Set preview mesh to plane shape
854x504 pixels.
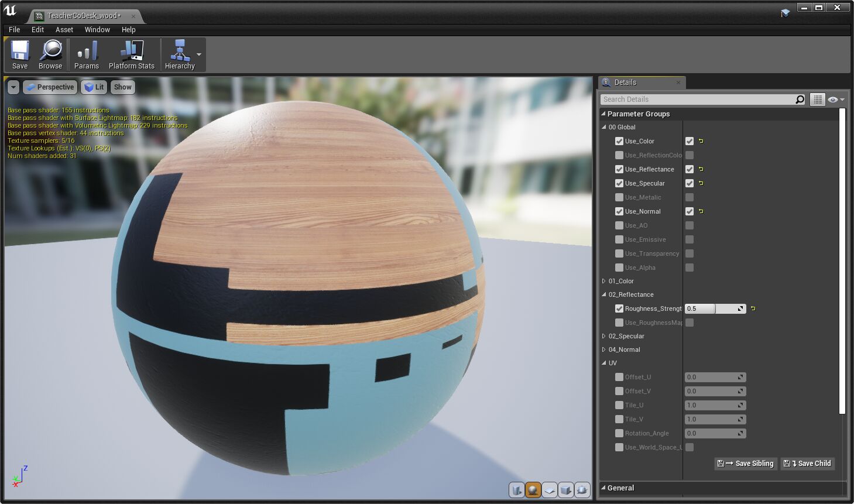click(549, 489)
